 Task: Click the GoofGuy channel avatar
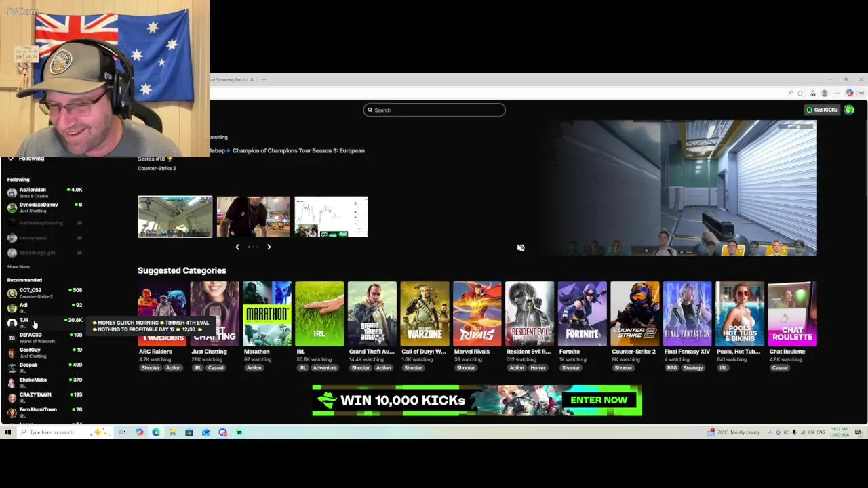(12, 353)
